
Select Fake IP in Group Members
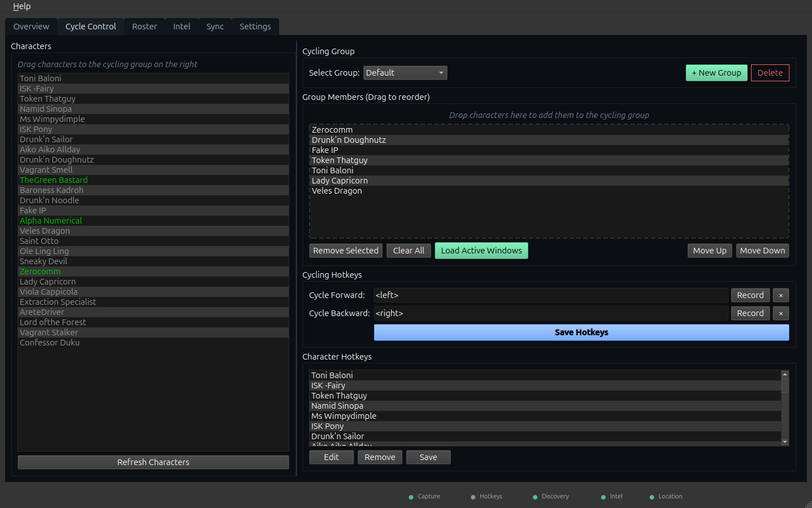point(549,150)
